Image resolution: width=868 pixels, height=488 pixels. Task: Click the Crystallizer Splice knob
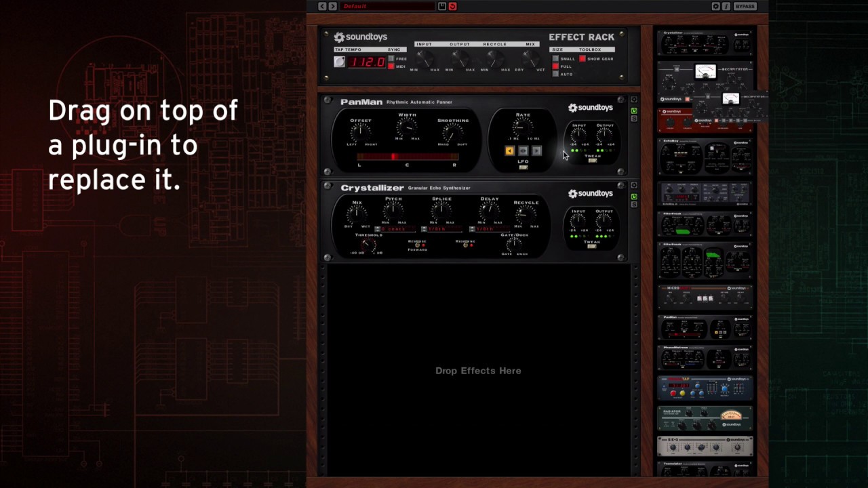point(441,211)
